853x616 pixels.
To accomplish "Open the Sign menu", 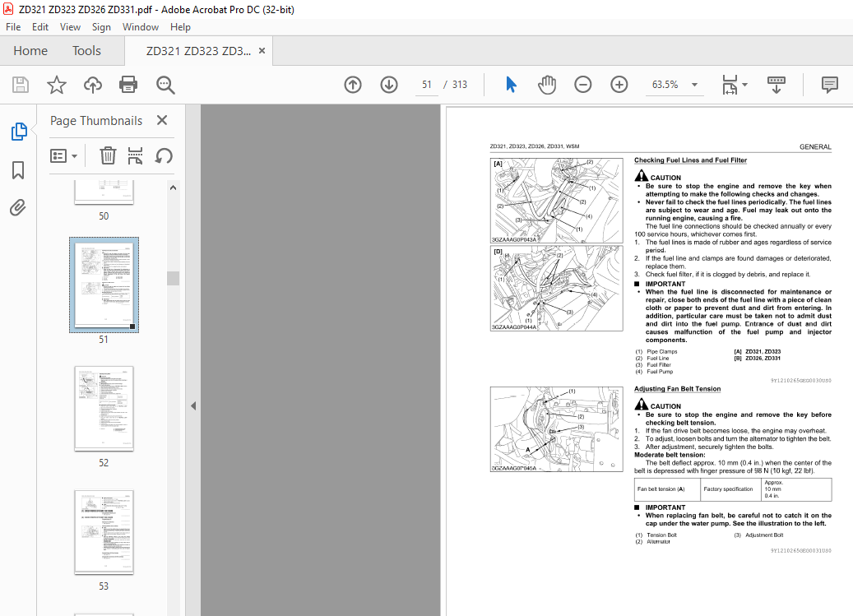I will tap(101, 27).
